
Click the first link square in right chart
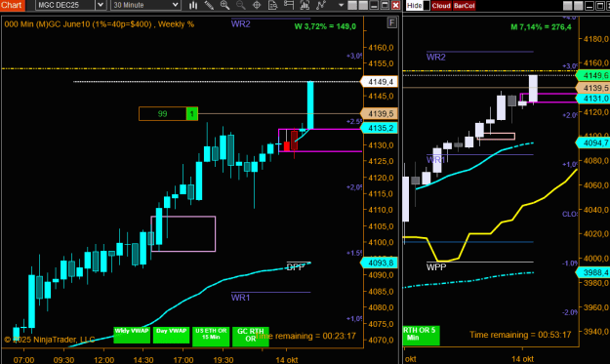(568, 6)
